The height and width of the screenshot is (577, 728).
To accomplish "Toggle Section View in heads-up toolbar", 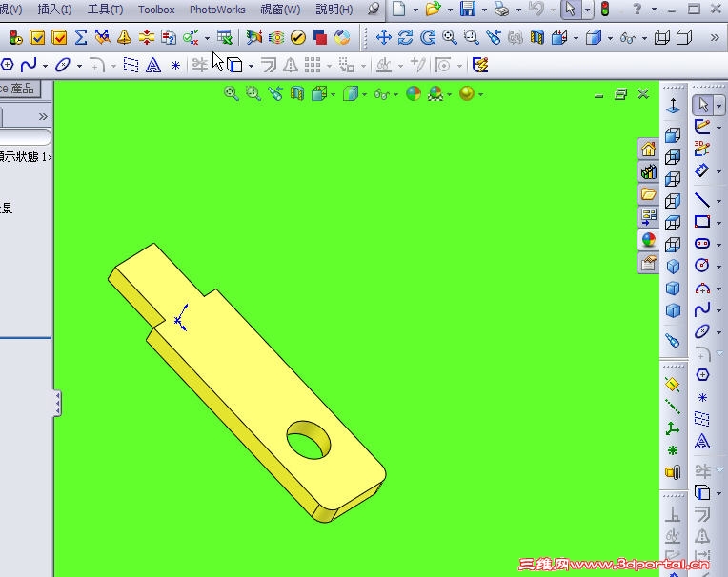I will tap(297, 93).
